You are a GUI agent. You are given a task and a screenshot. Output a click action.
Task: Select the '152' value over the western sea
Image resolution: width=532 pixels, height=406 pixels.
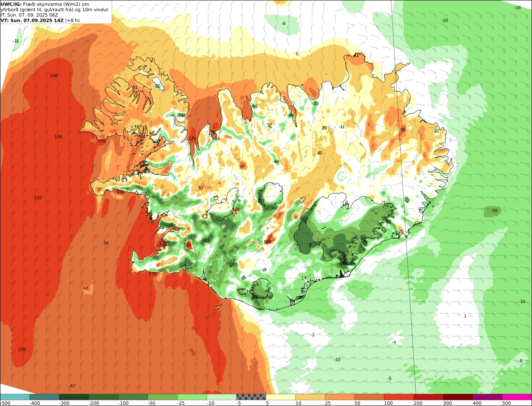click(38, 198)
